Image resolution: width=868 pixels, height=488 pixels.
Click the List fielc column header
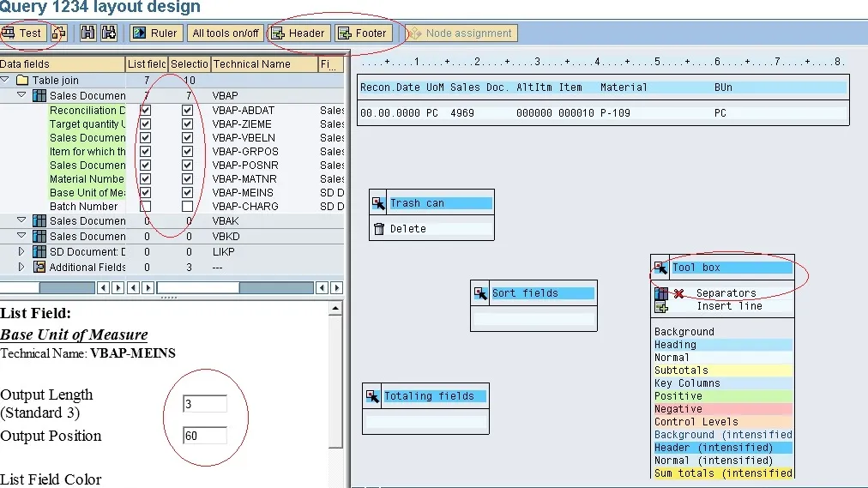pos(147,64)
